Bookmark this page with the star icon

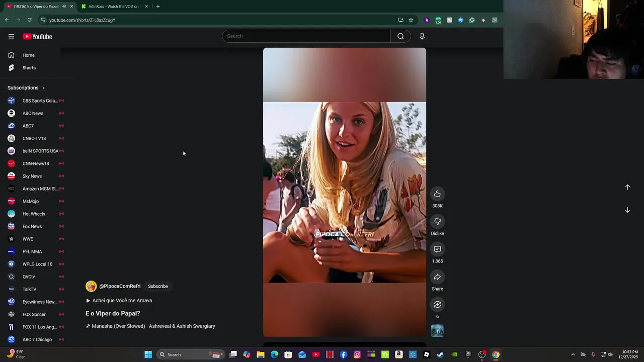(x=411, y=20)
